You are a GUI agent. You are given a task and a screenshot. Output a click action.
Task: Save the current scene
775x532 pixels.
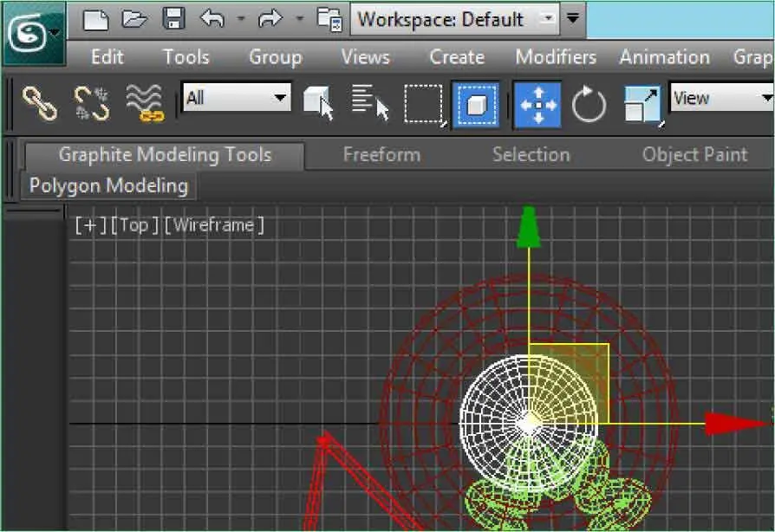173,19
